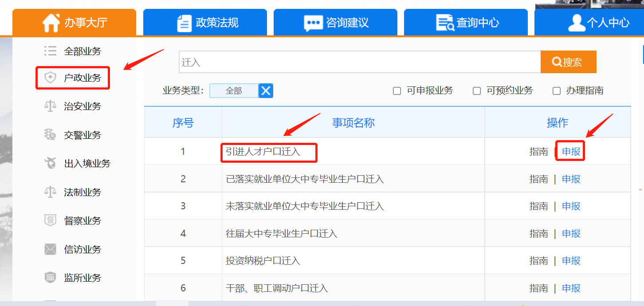Open 指南 for 投资纳税户口迁入
Image resolution: width=644 pixels, height=306 pixels.
pyautogui.click(x=538, y=261)
